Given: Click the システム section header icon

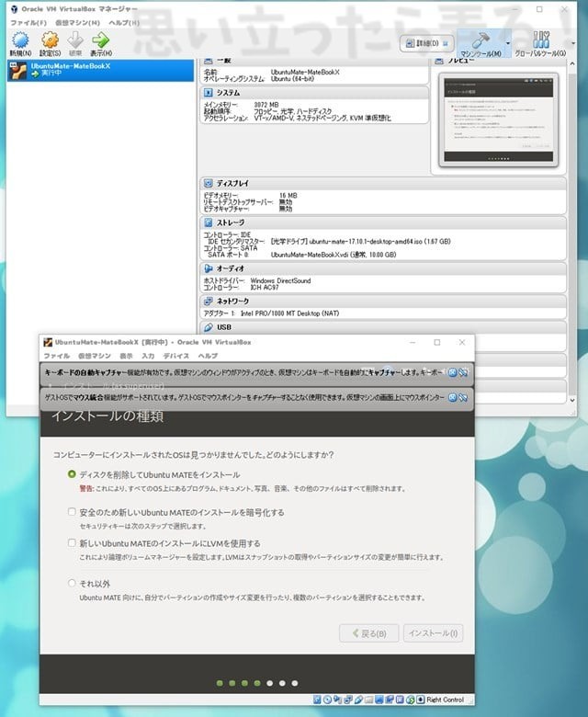Looking at the screenshot, I should (209, 92).
